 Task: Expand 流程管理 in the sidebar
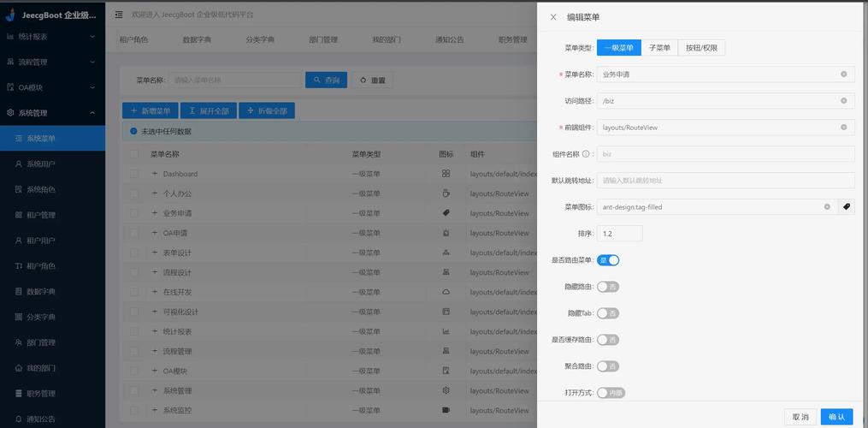[x=52, y=62]
